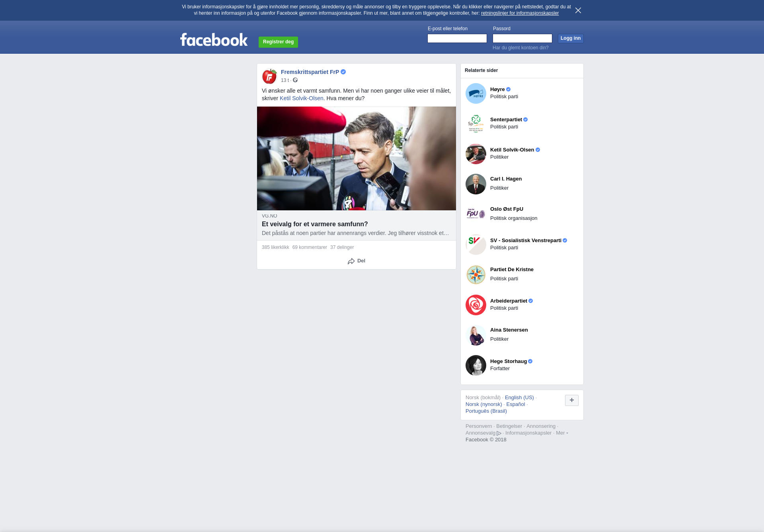Click Carl I. Hagen profile picture
Viewport: 764px width, 532px height.
click(x=476, y=184)
